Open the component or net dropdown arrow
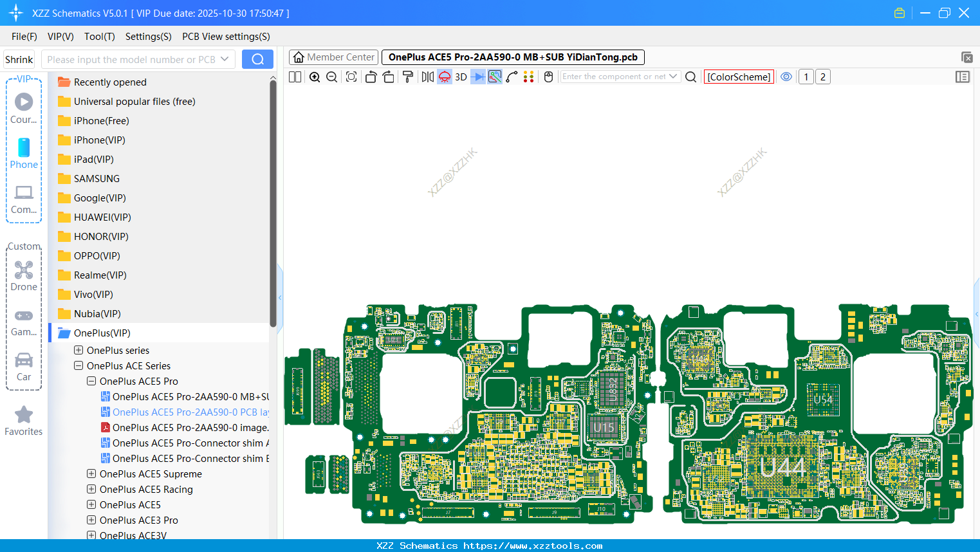The width and height of the screenshot is (980, 552). (673, 77)
